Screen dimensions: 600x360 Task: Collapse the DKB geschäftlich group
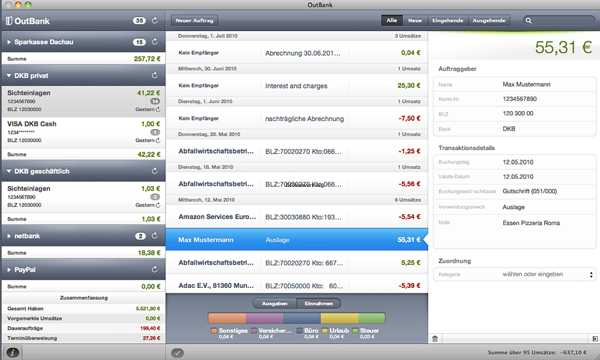pyautogui.click(x=9, y=171)
